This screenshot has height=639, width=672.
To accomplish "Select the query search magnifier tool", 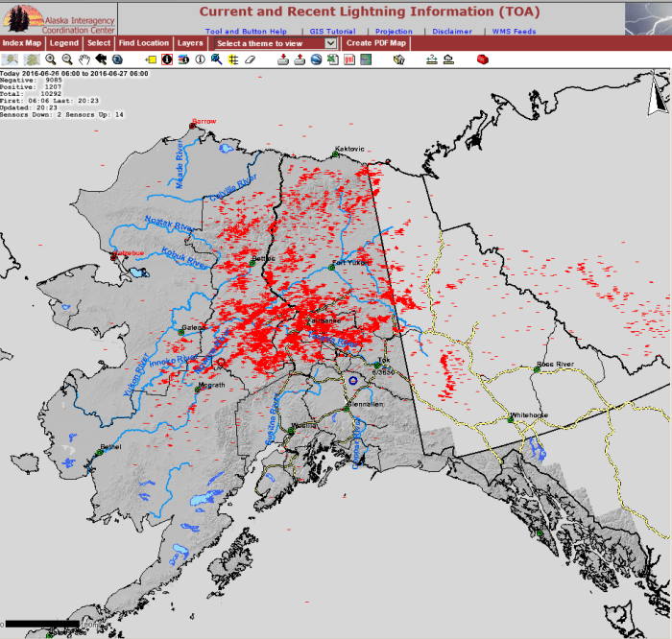I will tap(217, 59).
